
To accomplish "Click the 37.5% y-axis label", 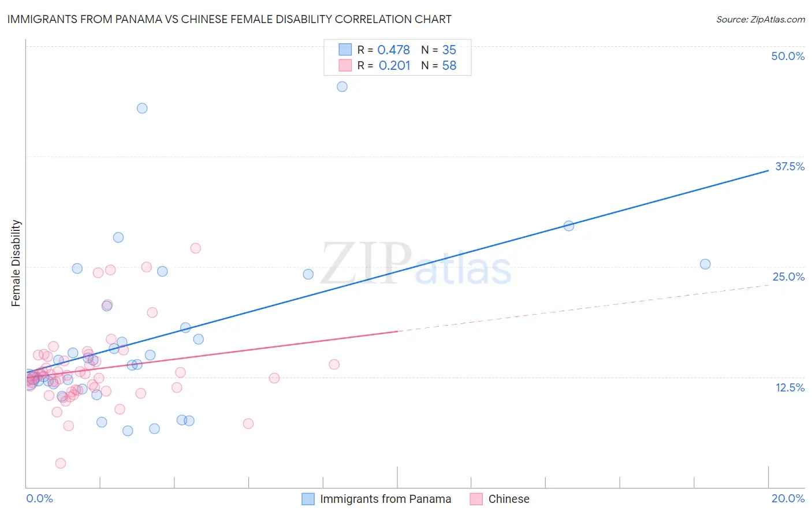I will [x=789, y=166].
